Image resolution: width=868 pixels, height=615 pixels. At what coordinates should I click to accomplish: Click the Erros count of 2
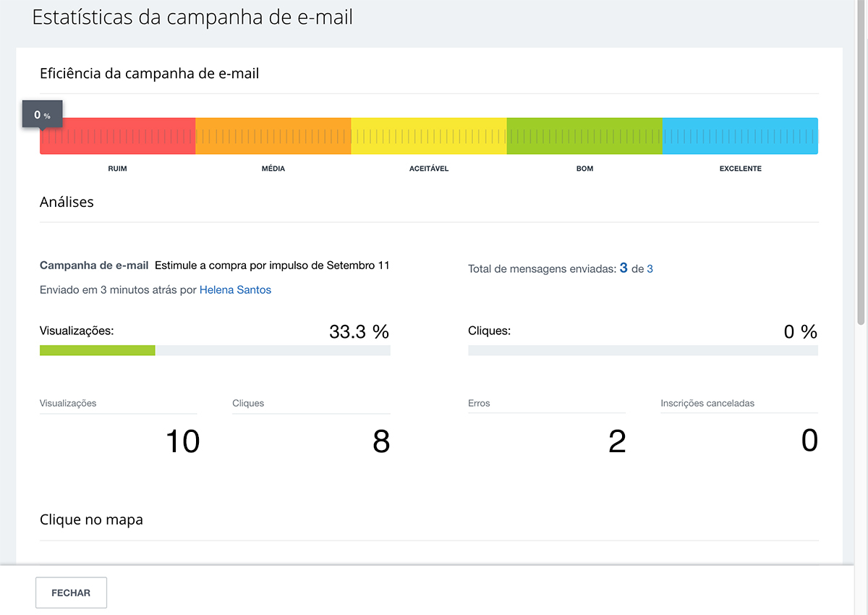(616, 441)
